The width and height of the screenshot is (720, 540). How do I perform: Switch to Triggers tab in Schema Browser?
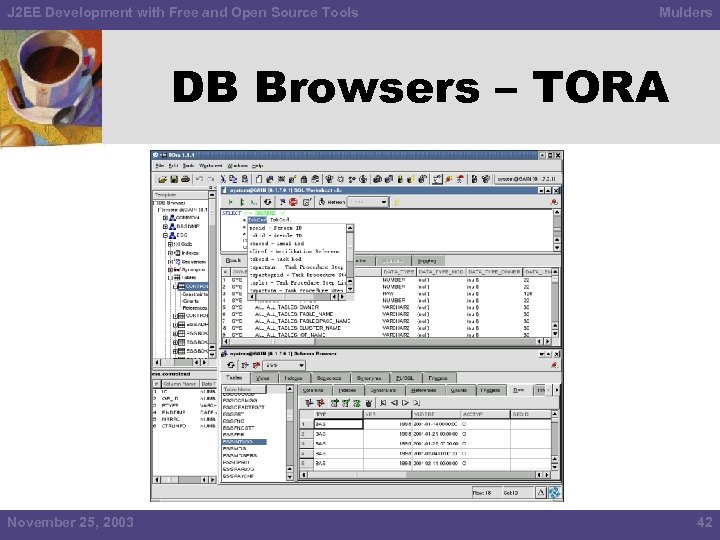coord(438,378)
